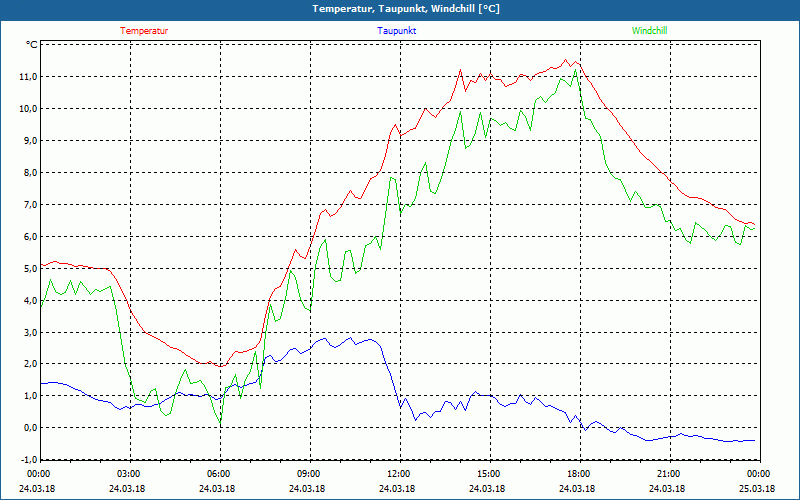Click the 06:00 time label
Viewport: 800px width, 500px height.
point(217,474)
